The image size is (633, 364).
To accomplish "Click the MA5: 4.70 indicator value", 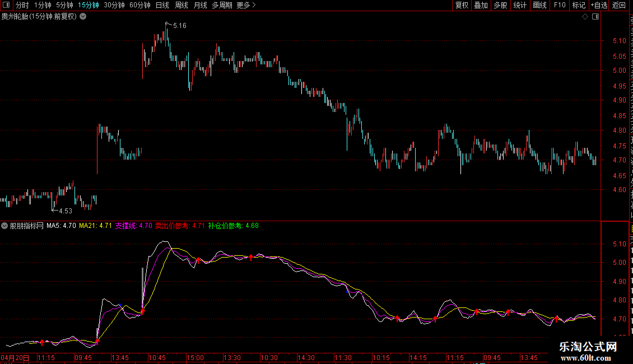I will (x=61, y=226).
